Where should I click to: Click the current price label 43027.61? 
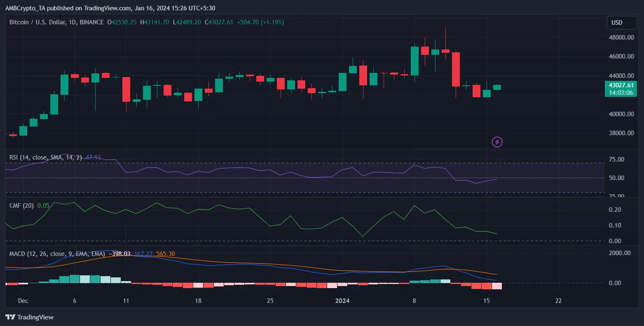coord(621,85)
